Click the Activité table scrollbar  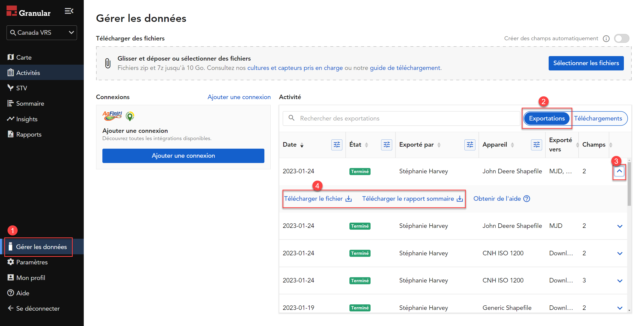click(x=629, y=184)
